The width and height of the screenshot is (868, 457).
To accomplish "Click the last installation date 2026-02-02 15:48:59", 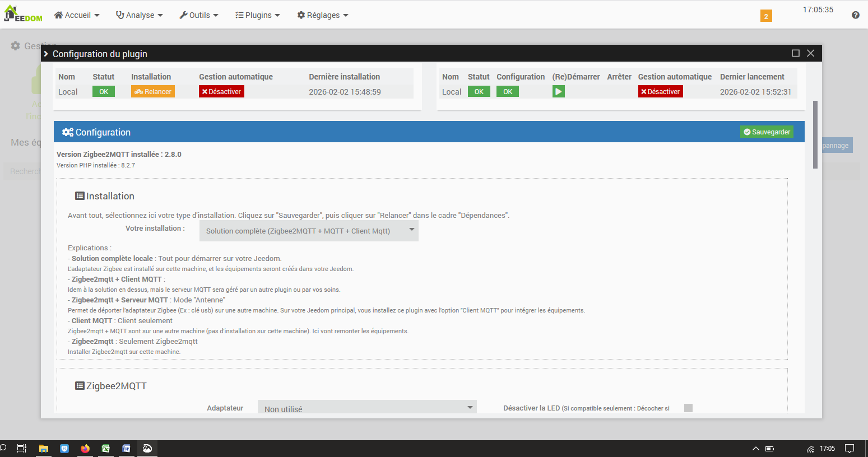I will point(345,92).
